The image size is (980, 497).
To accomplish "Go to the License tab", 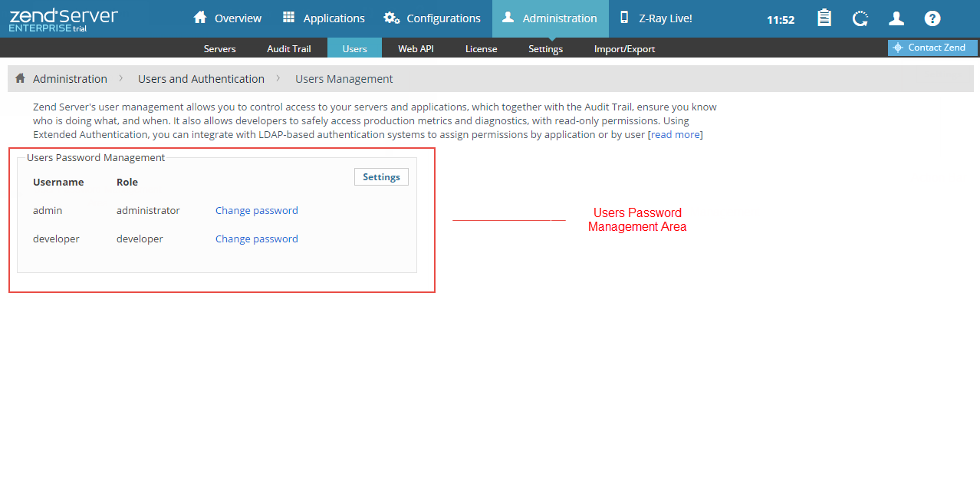I will (x=481, y=48).
